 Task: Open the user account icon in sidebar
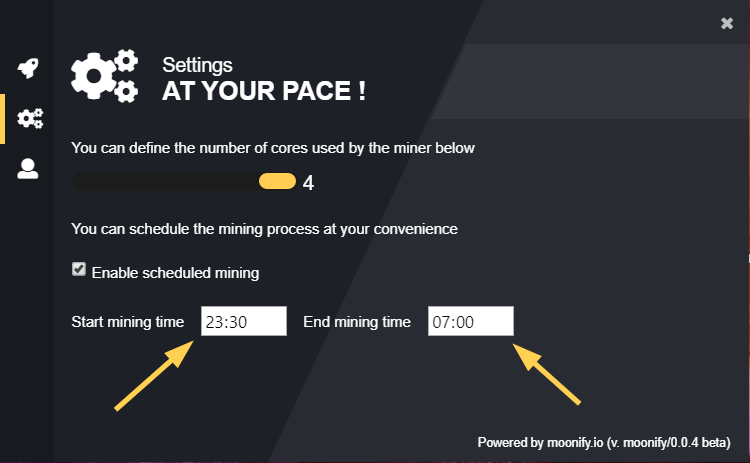pyautogui.click(x=28, y=168)
